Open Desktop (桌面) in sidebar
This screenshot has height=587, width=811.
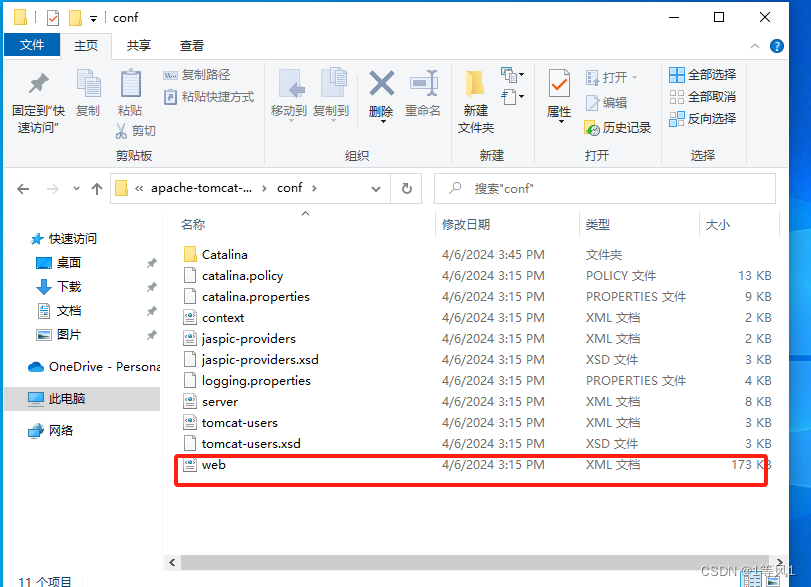(59, 263)
